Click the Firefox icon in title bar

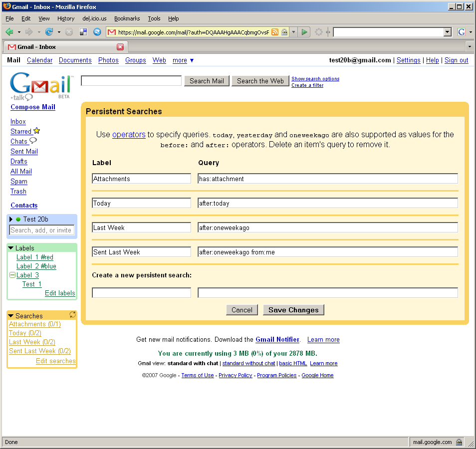[6, 6]
